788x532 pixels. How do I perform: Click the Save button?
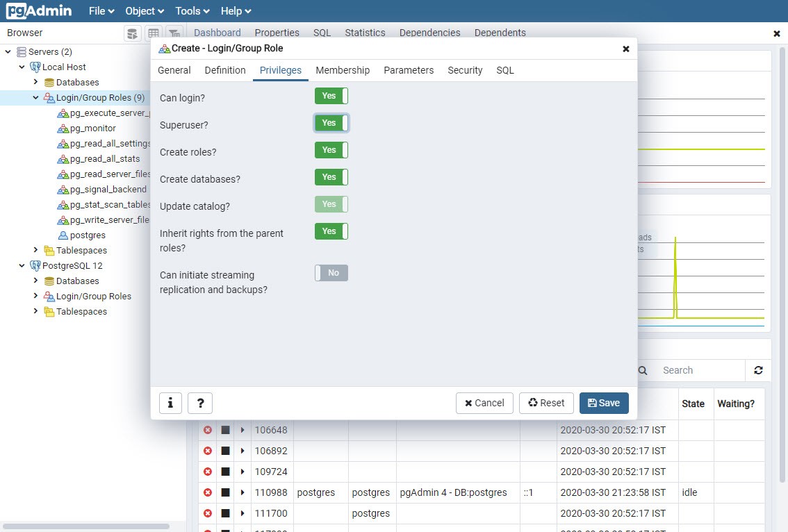coord(604,403)
